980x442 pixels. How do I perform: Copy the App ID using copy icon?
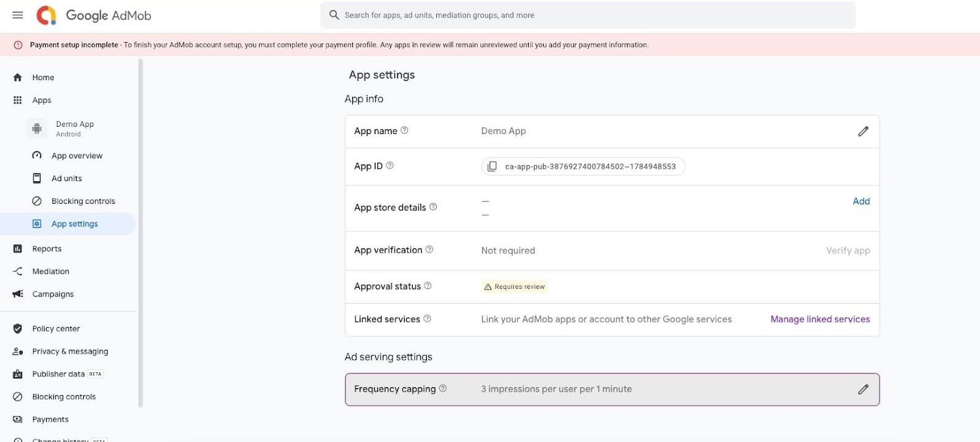(x=492, y=167)
